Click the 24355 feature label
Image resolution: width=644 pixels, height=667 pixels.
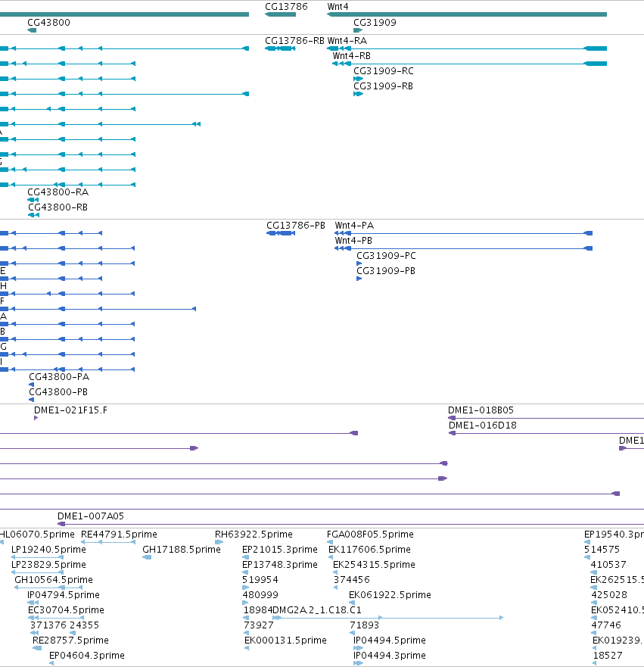click(84, 625)
